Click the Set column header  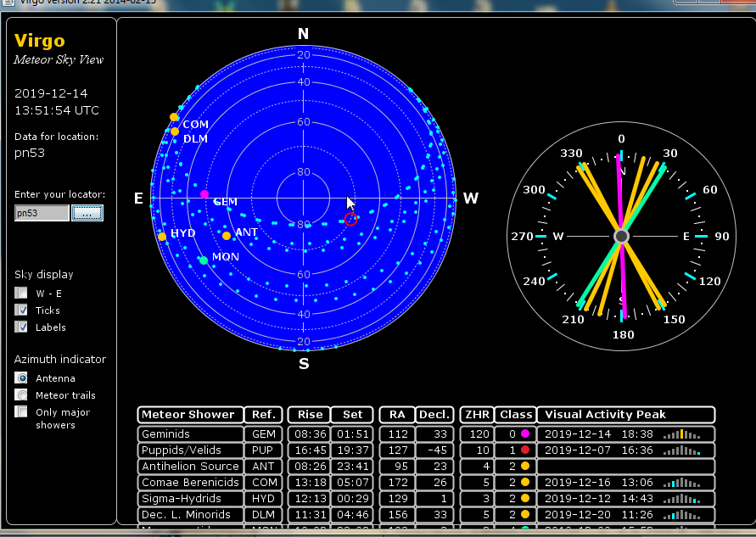pos(352,415)
